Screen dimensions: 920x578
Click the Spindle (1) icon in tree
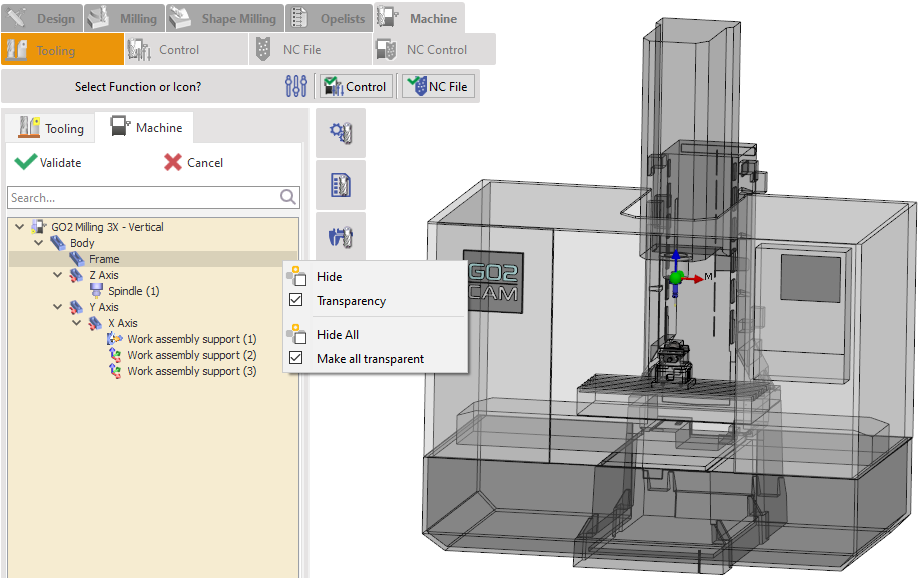[97, 291]
